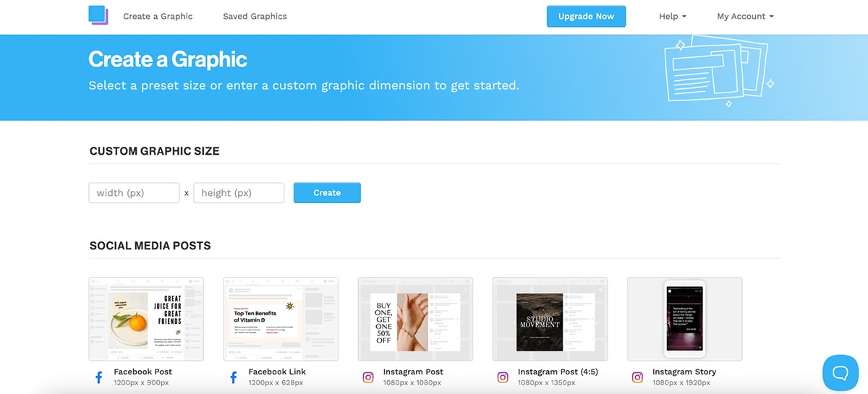Open the chat support bubble icon

tap(840, 373)
